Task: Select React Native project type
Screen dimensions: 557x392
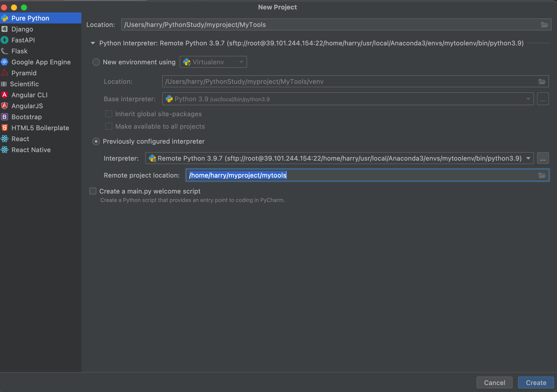Action: tap(41, 150)
